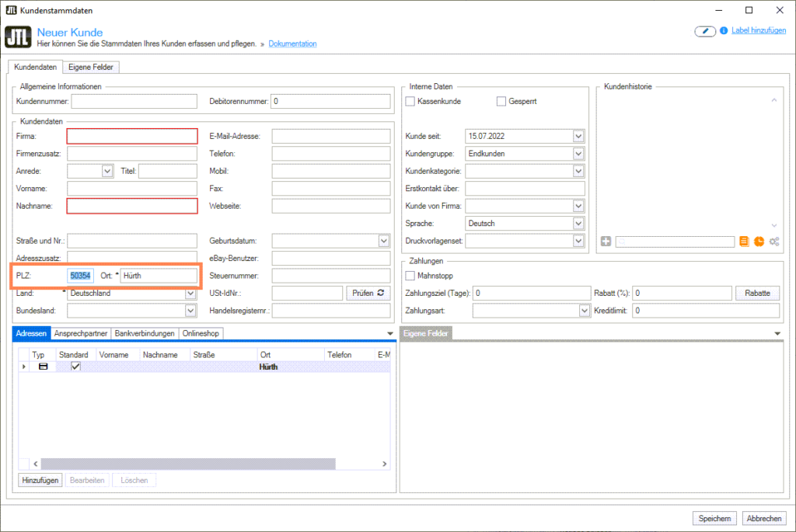The height and width of the screenshot is (532, 796).
Task: Click the Firma input field
Action: (132, 137)
